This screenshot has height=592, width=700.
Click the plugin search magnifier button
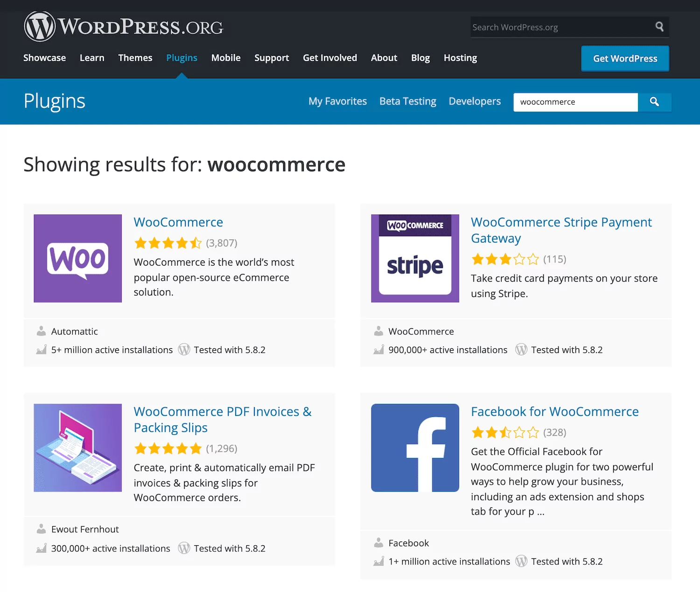654,102
